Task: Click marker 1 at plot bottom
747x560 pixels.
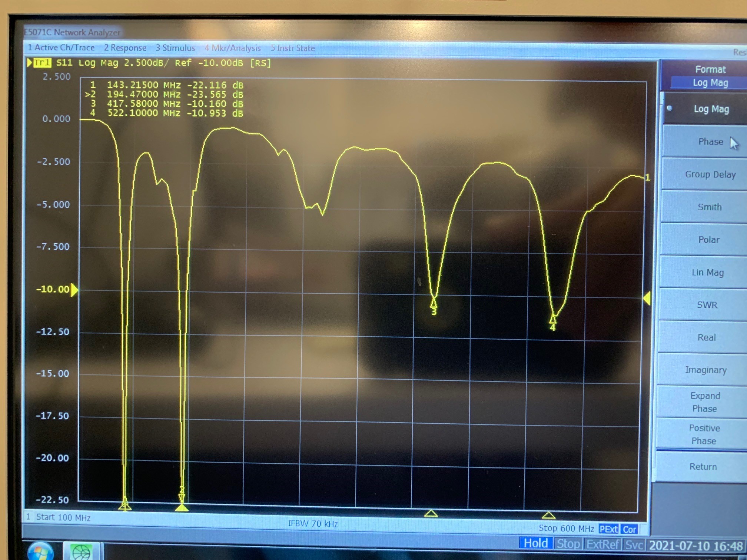Action: (x=125, y=506)
